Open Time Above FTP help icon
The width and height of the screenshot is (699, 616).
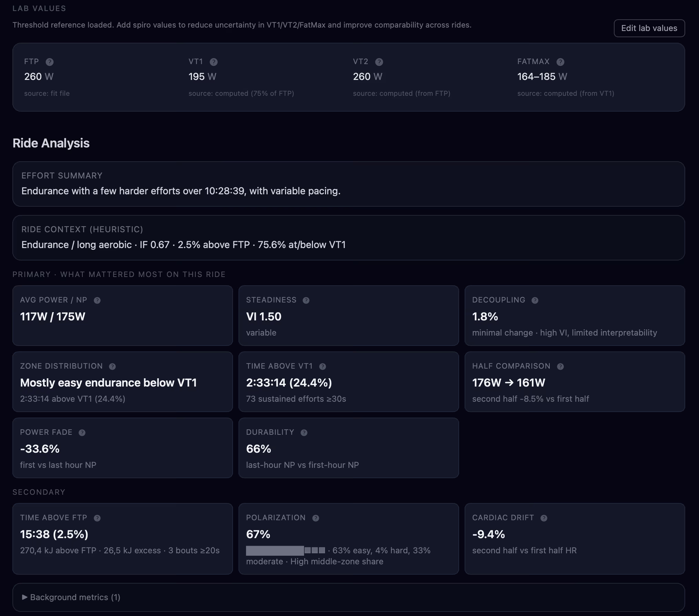pos(97,518)
